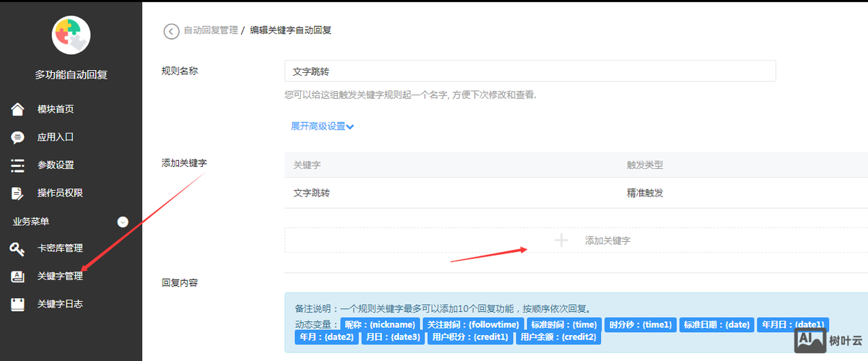The width and height of the screenshot is (868, 361).
Task: Click the book icon beside 关键字管理
Action: pyautogui.click(x=18, y=277)
